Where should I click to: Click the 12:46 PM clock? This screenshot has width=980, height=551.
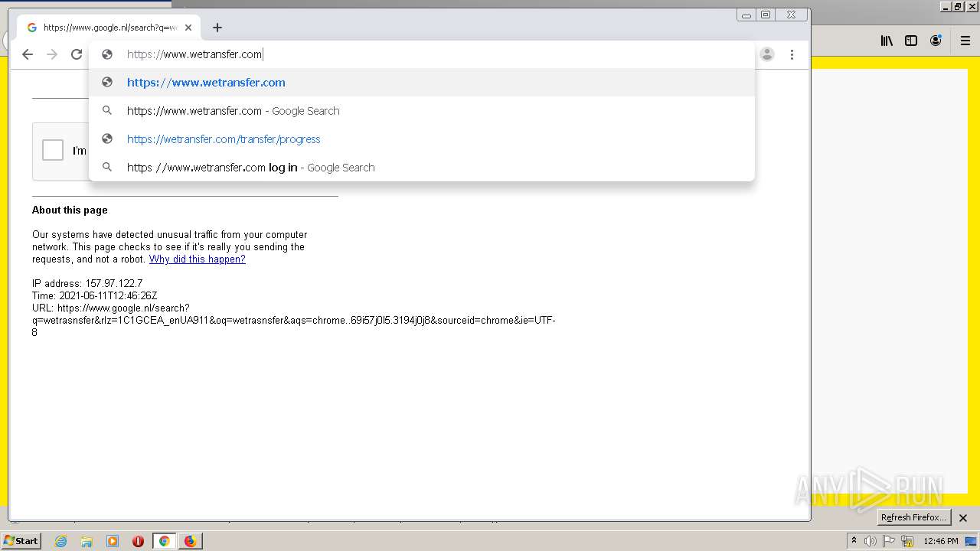point(941,541)
